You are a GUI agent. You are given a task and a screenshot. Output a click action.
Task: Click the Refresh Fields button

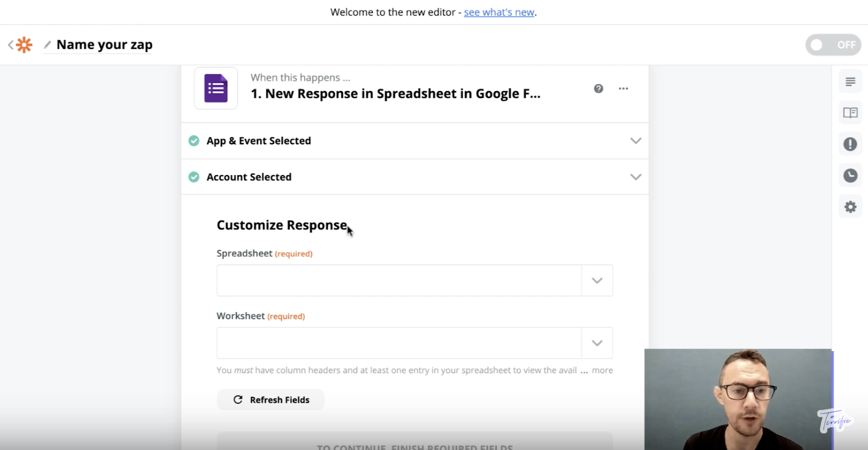[271, 400]
